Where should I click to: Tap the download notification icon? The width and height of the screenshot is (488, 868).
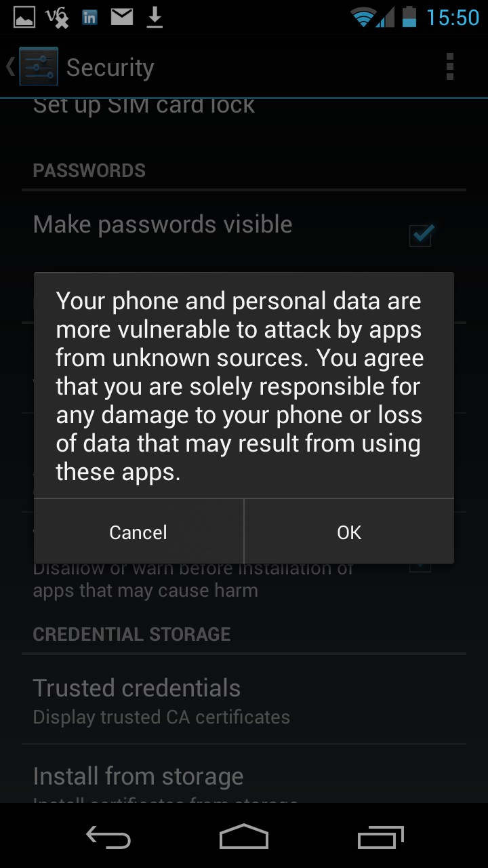(155, 18)
